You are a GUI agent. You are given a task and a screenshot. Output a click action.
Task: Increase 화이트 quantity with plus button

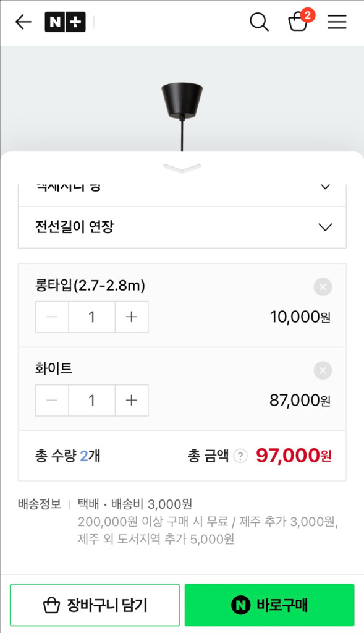pos(131,400)
